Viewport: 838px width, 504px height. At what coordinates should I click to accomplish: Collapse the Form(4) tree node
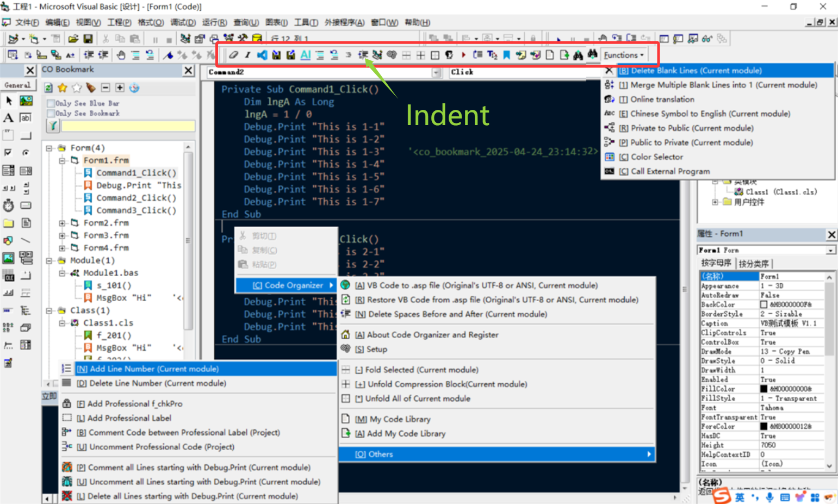click(49, 148)
